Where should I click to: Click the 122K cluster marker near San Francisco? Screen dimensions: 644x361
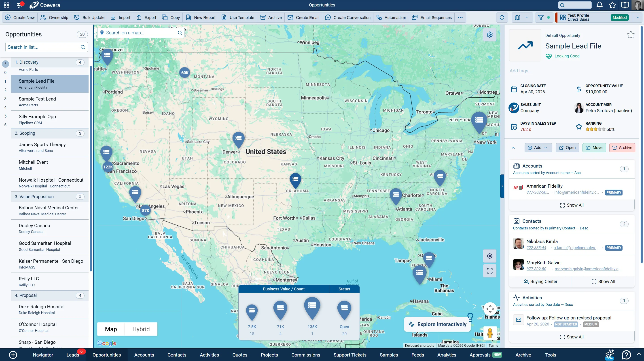[x=108, y=167]
